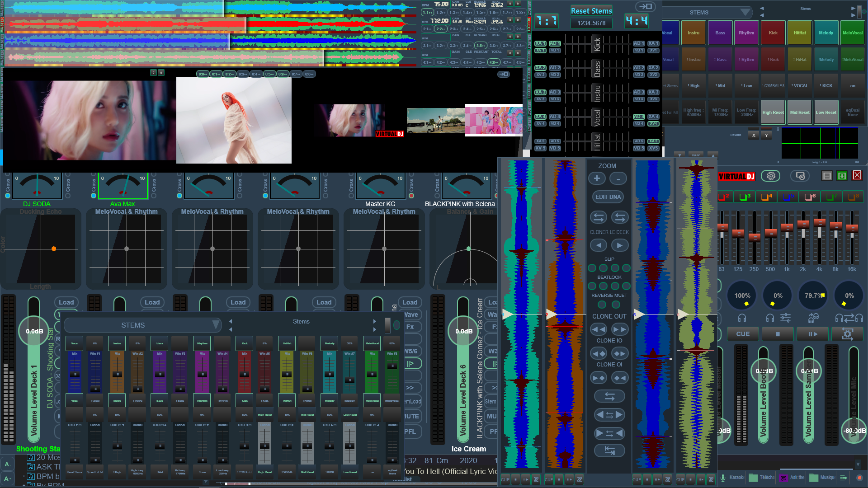Viewport: 868px width, 488px height.
Task: Click the Reset Stems button
Action: 591,11
